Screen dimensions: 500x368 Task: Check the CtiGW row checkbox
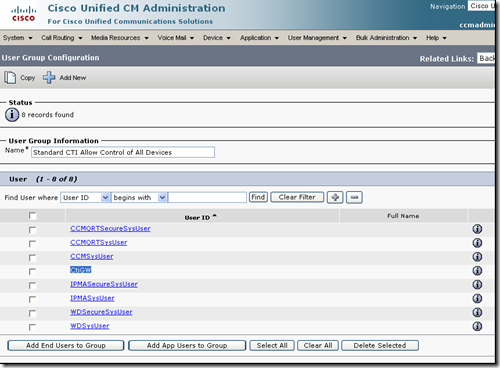click(x=32, y=272)
